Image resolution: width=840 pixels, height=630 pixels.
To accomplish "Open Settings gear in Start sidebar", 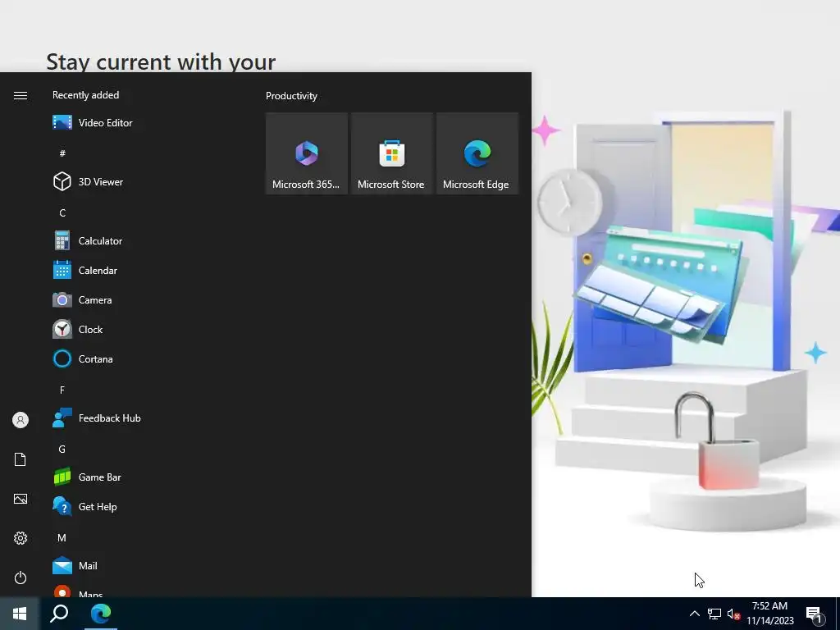I will click(21, 538).
